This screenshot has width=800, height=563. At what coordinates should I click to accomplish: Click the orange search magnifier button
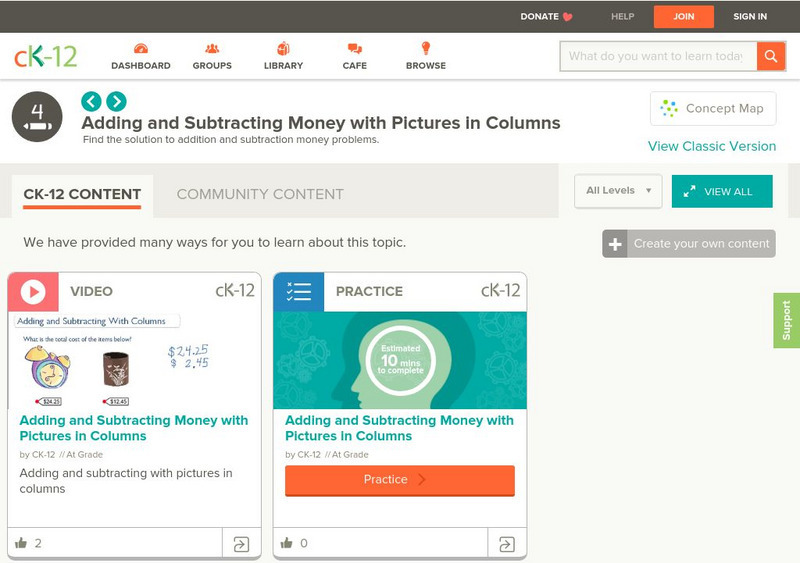[771, 56]
